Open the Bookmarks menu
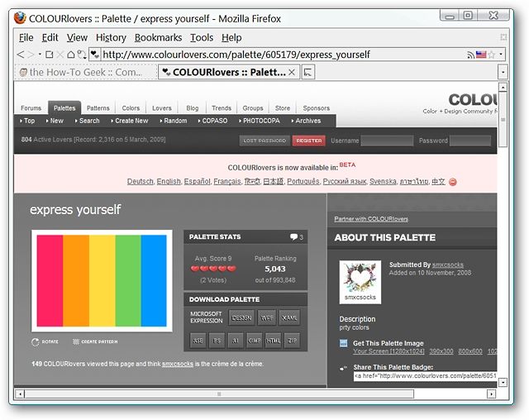This screenshot has width=529, height=420. coord(158,37)
